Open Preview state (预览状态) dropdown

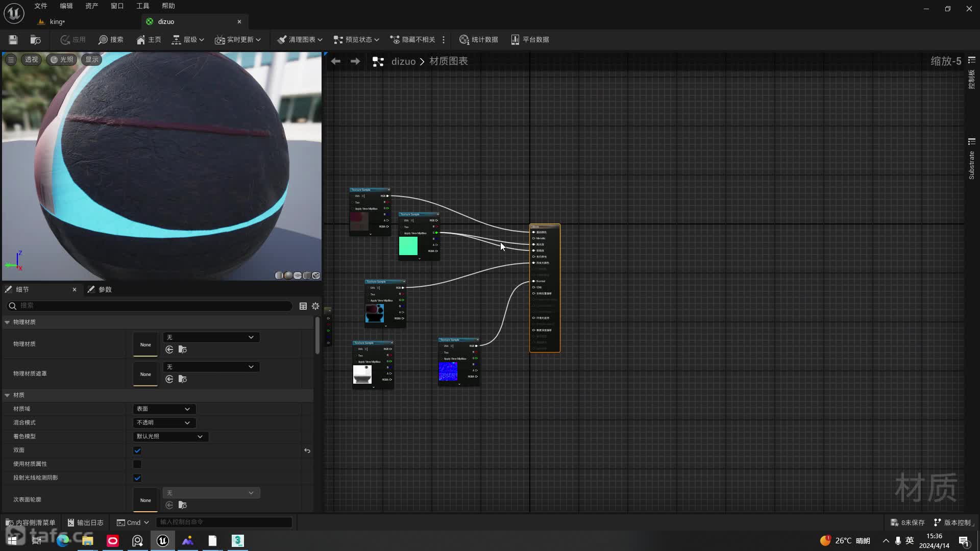[x=356, y=39]
